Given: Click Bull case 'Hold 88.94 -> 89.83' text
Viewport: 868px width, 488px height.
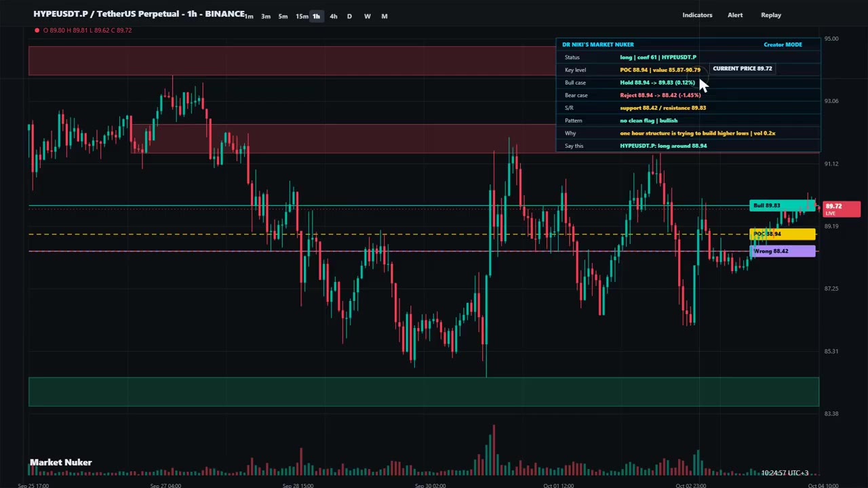Looking at the screenshot, I should pos(657,83).
